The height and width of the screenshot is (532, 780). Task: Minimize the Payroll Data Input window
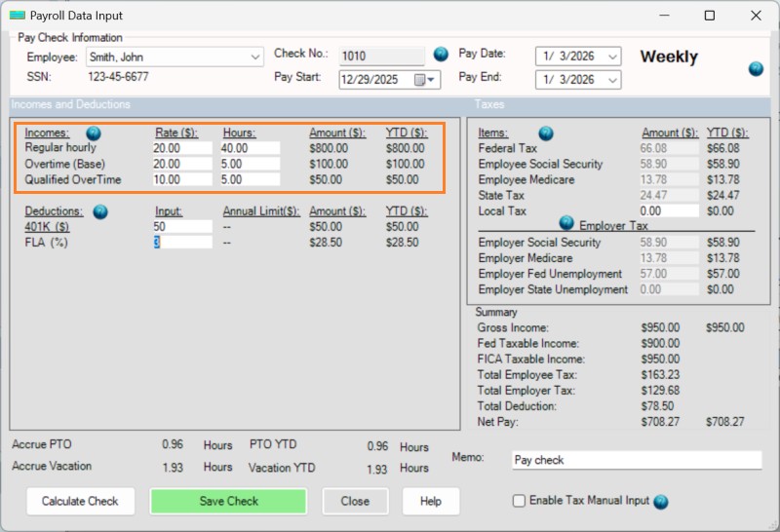(664, 16)
